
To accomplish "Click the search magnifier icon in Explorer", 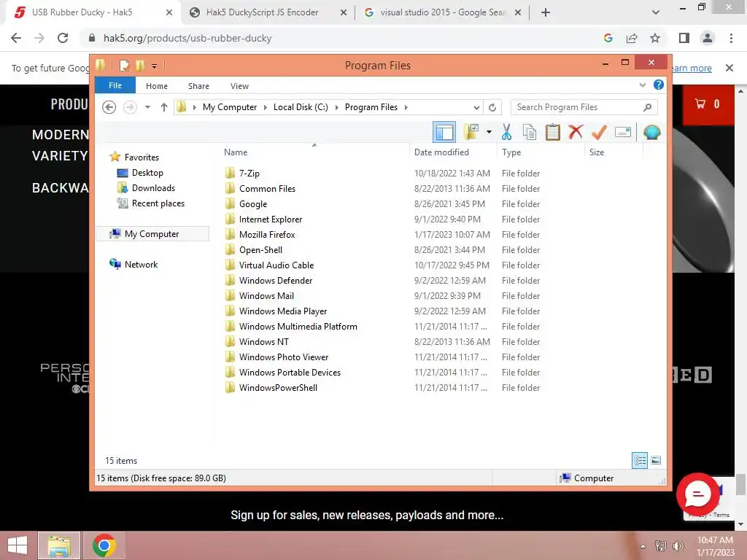I will coord(647,107).
